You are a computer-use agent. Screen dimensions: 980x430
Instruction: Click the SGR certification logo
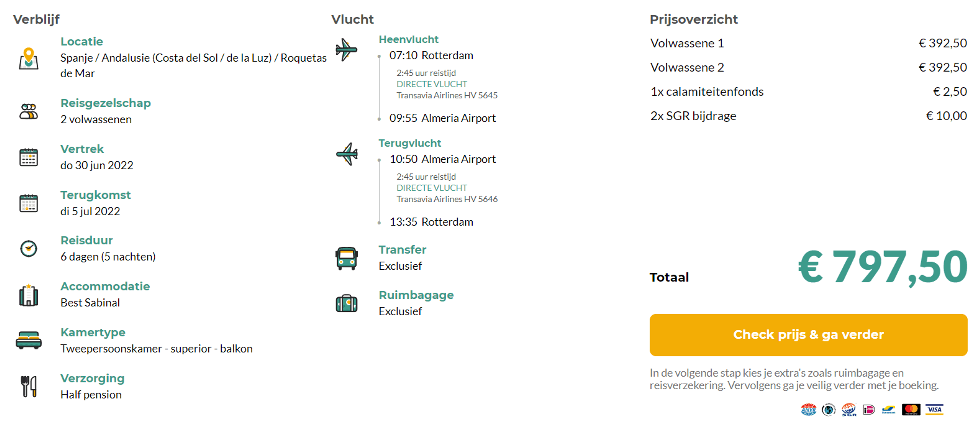pos(849,410)
